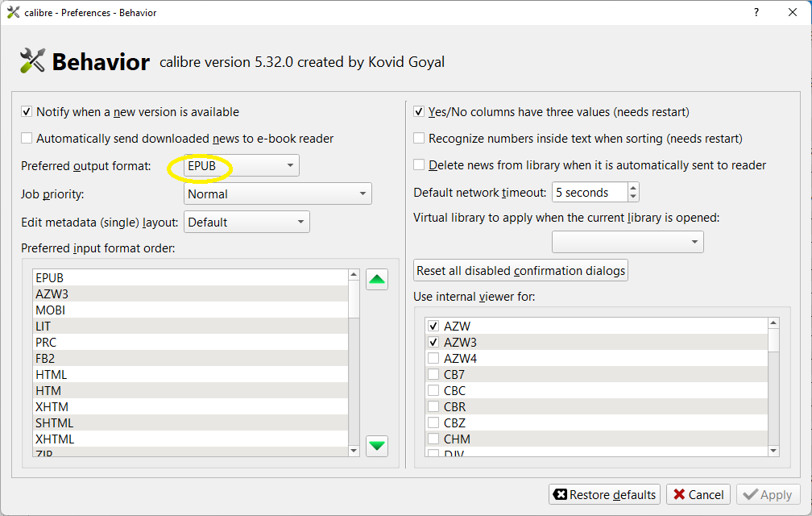This screenshot has width=812, height=516.
Task: Click the Help question mark in title bar
Action: 756,12
